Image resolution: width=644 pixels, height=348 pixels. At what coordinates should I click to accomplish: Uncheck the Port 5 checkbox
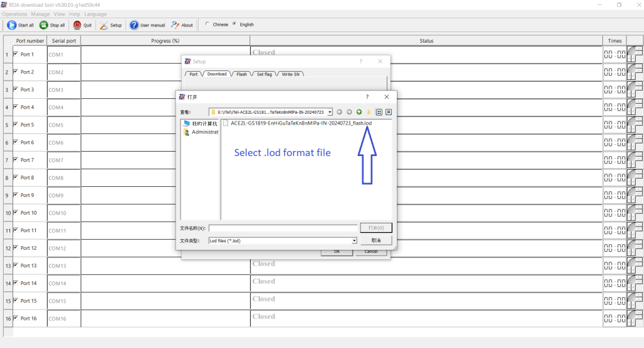(x=16, y=125)
